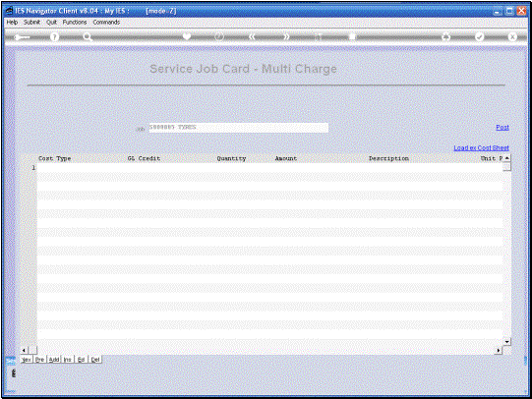Click the double left arrow icon

click(252, 36)
